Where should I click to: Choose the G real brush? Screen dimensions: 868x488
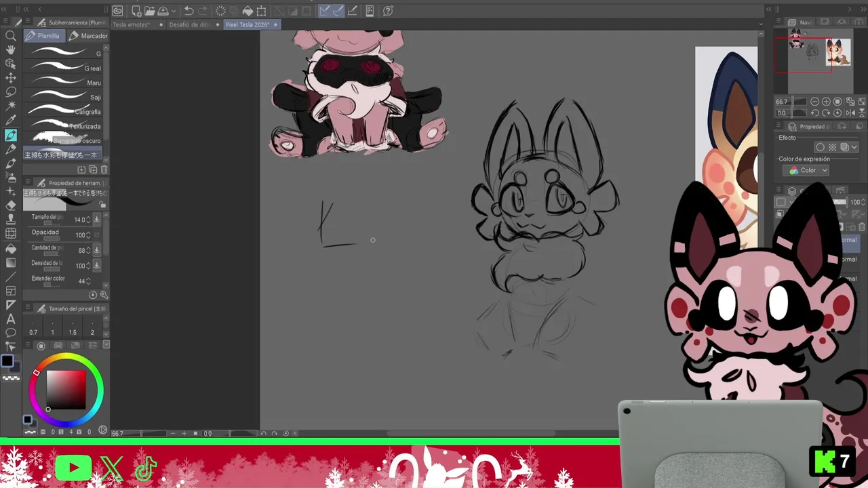(x=63, y=68)
